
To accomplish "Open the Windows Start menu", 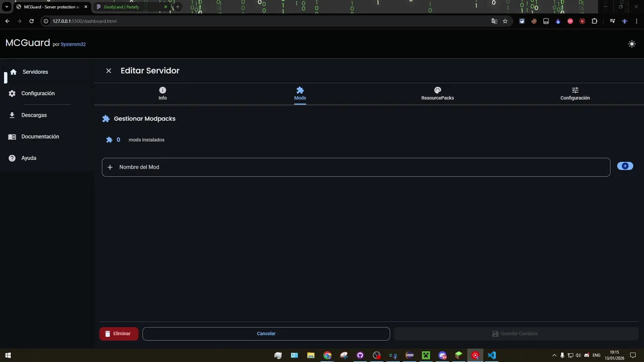I will 8,355.
